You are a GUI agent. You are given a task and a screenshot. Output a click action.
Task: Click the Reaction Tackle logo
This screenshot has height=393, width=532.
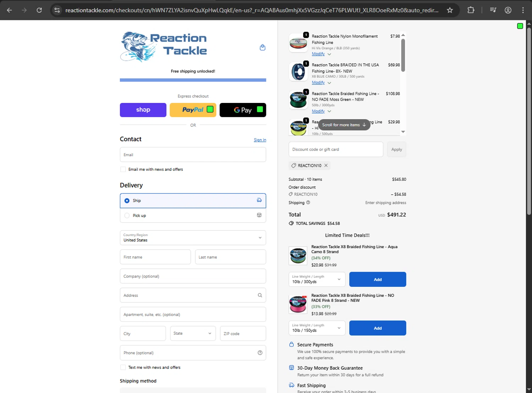coord(164,47)
